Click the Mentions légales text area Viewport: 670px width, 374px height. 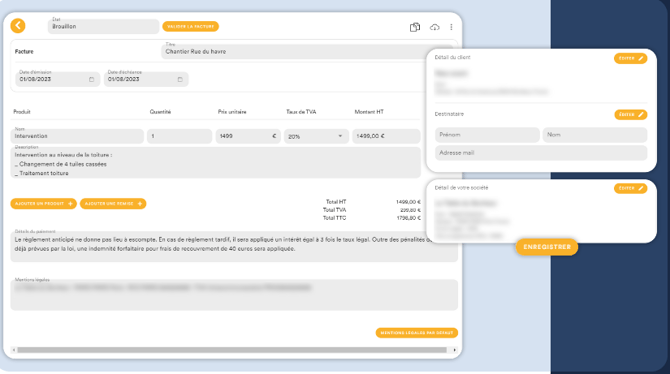tap(234, 295)
